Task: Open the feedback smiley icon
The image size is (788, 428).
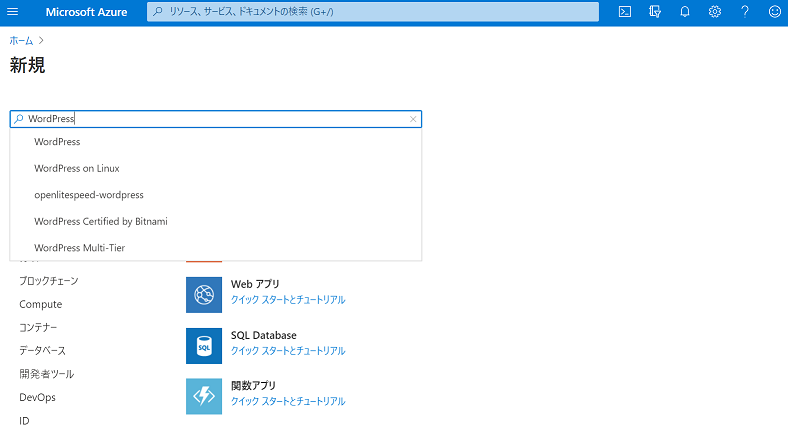Action: 775,12
